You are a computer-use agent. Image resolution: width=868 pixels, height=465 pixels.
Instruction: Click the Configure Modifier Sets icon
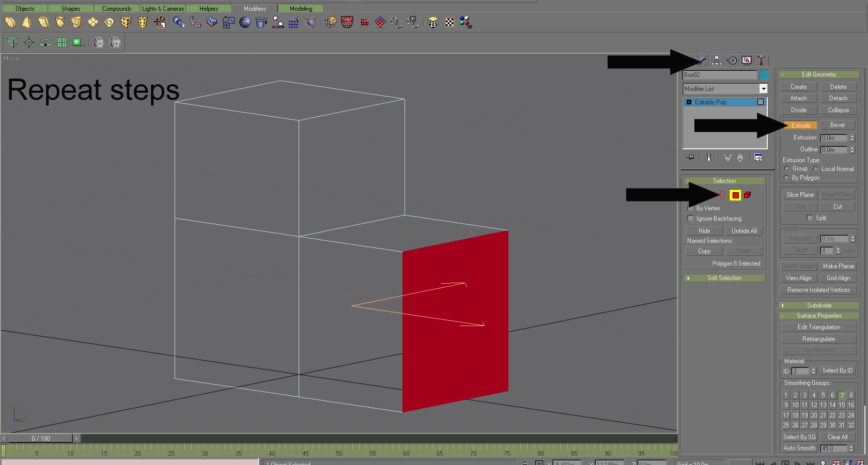[758, 158]
